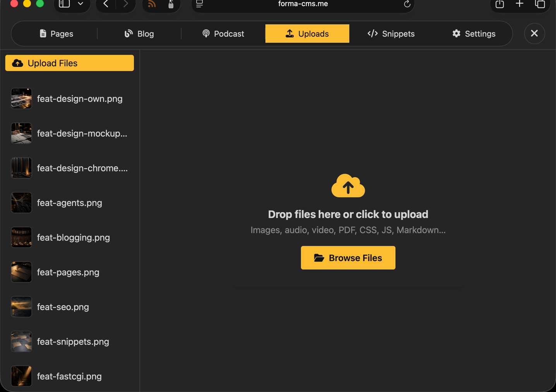Open a new tab with plus icon
The width and height of the screenshot is (556, 392).
520,4
